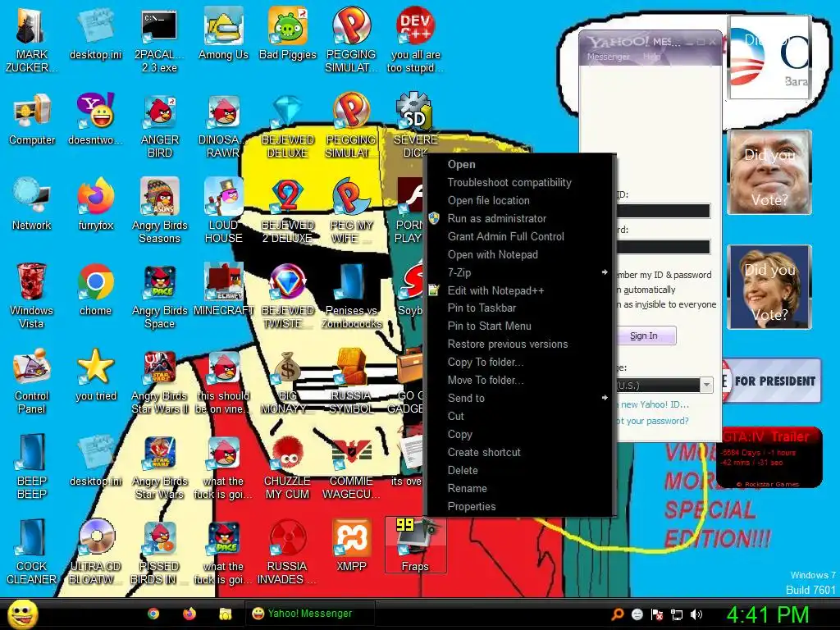The width and height of the screenshot is (840, 630).
Task: Launch the chome Chrome shortcut
Action: tap(96, 290)
